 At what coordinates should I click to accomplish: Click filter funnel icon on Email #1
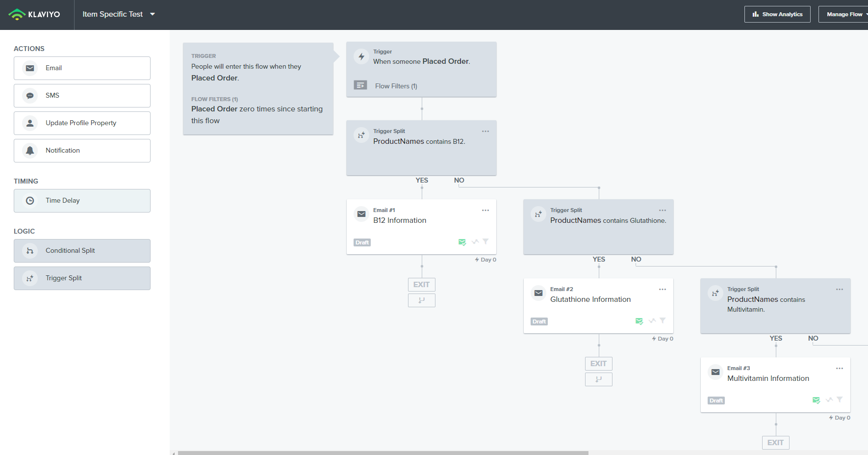tap(485, 241)
